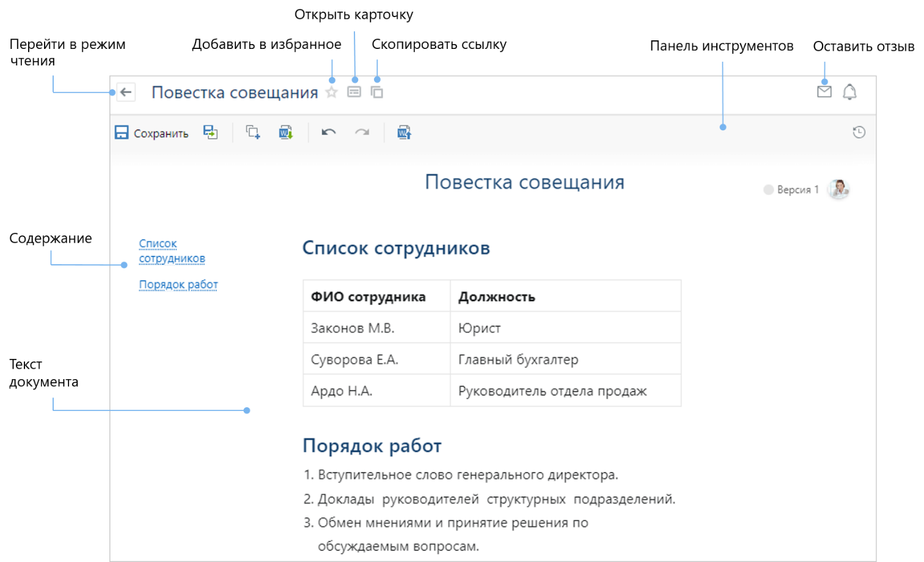Image resolution: width=924 pixels, height=562 pixels.
Task: Add document to favorites with star icon
Action: [x=331, y=92]
